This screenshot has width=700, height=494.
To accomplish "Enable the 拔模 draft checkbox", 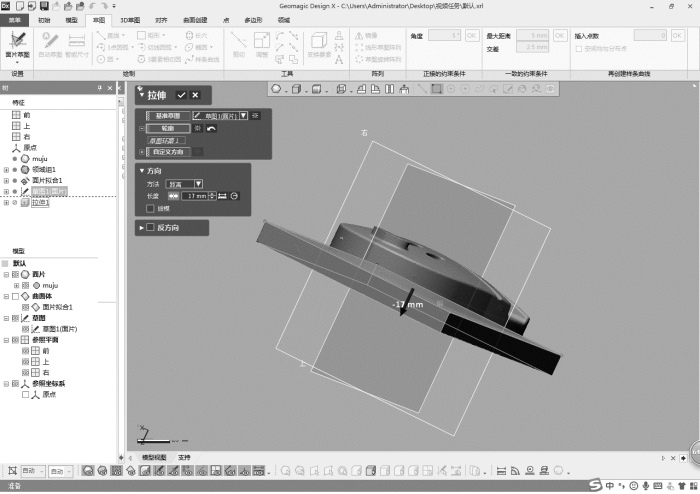I will (151, 209).
